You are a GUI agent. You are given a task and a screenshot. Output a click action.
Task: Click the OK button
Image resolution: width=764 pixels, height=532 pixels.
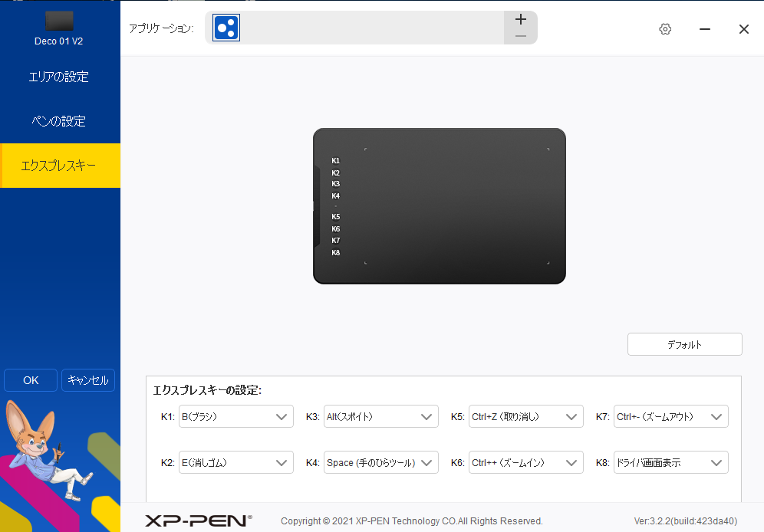pos(31,380)
